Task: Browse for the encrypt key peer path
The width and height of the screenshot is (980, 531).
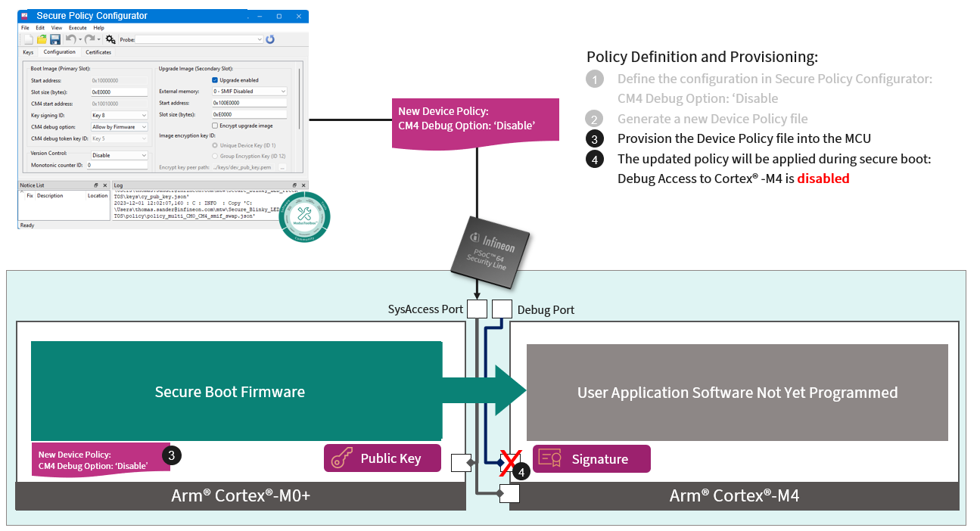Action: [282, 167]
